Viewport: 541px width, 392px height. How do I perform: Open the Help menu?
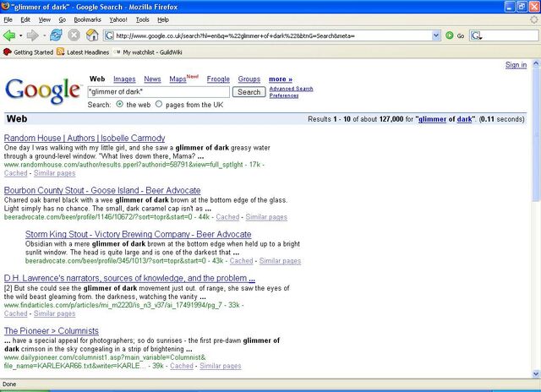pos(163,19)
